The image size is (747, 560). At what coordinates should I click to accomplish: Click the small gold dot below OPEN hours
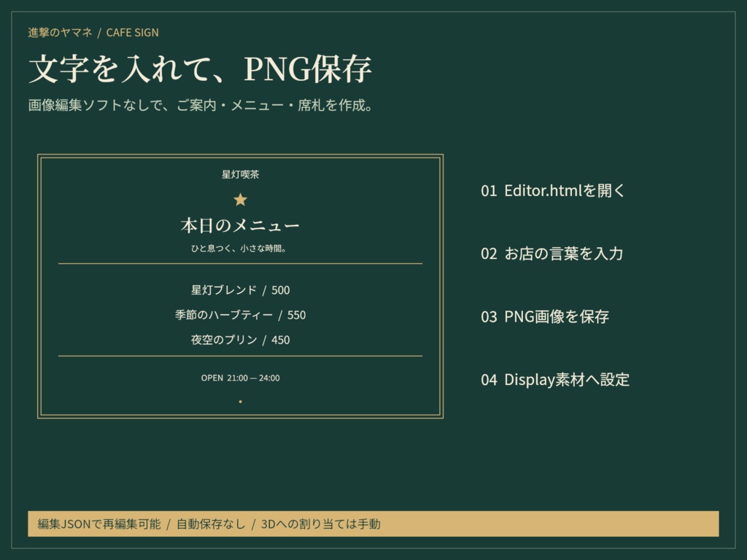coord(240,402)
